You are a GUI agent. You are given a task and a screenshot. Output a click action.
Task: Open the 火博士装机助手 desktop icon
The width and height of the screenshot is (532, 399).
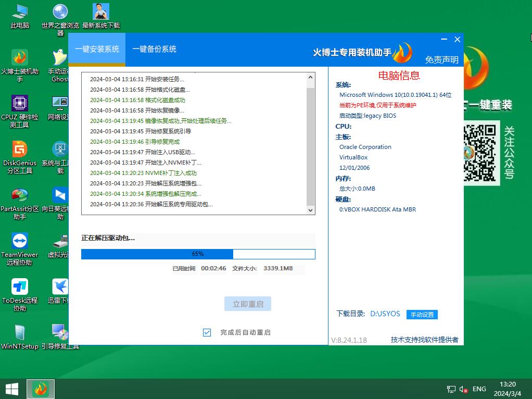point(20,66)
